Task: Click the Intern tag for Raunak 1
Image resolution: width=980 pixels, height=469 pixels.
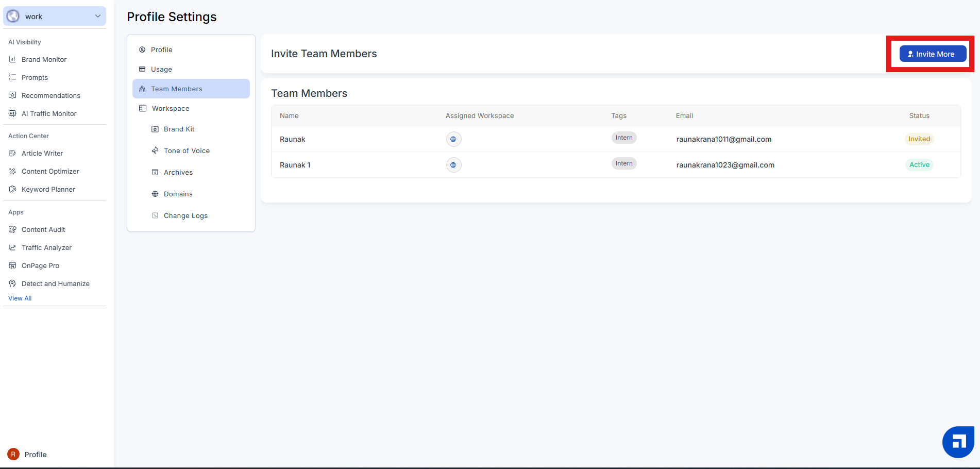Action: coord(623,163)
